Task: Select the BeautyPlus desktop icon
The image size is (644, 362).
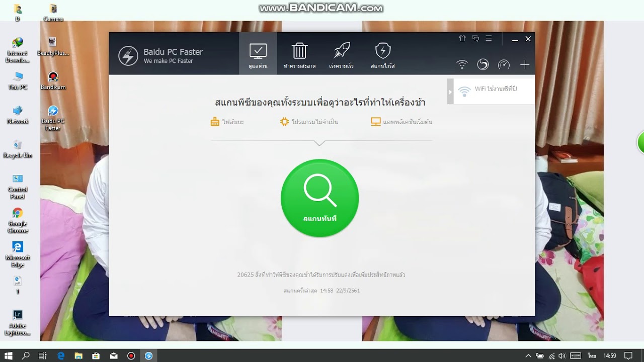Action: (53, 47)
